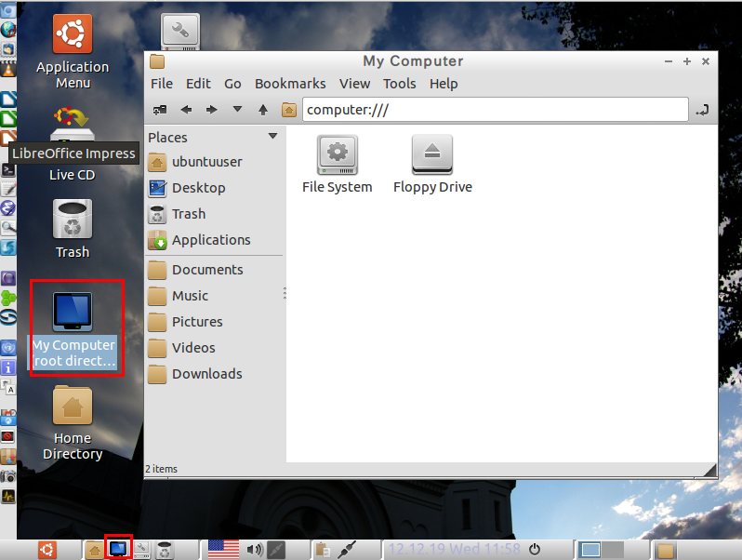Go forward using the right arrow

(211, 110)
